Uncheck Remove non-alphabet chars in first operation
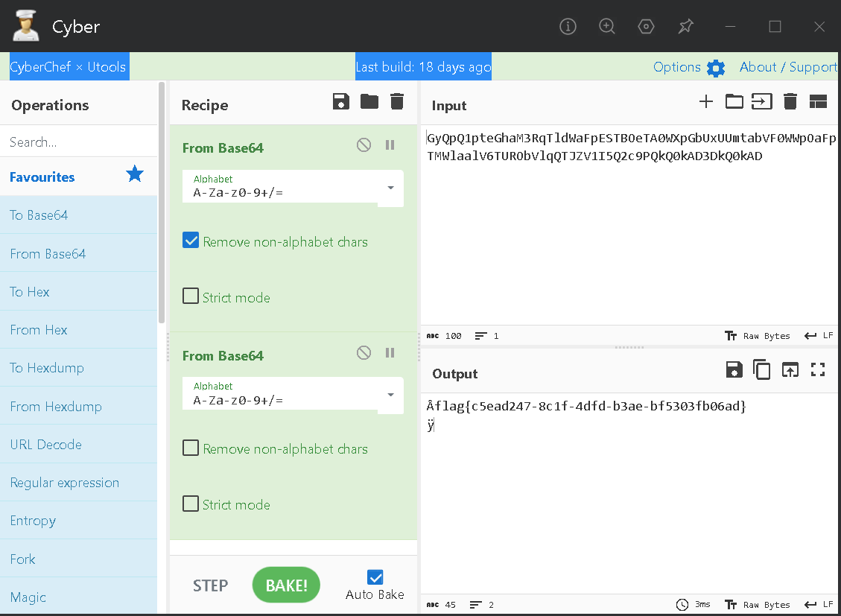841x616 pixels. 191,240
